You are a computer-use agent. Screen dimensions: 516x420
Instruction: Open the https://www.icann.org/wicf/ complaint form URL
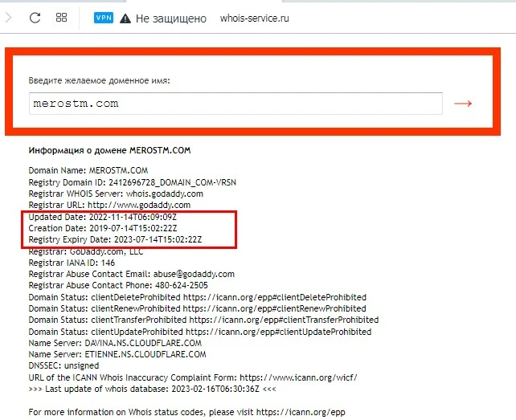(x=298, y=377)
